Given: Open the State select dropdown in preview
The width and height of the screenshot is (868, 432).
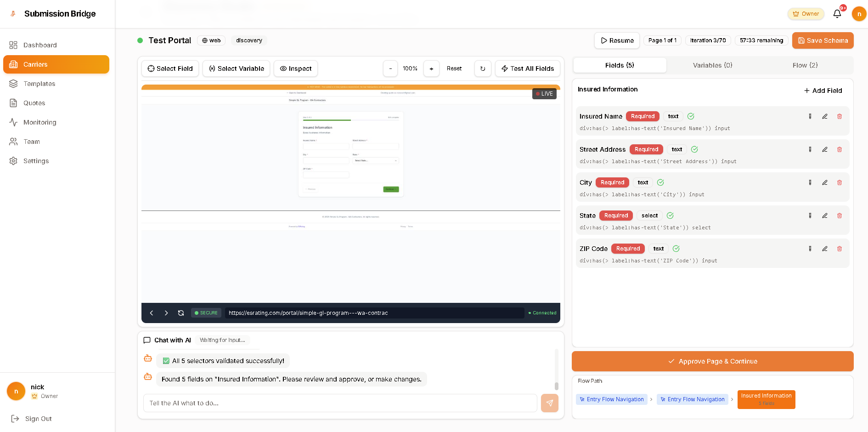Looking at the screenshot, I should (375, 161).
